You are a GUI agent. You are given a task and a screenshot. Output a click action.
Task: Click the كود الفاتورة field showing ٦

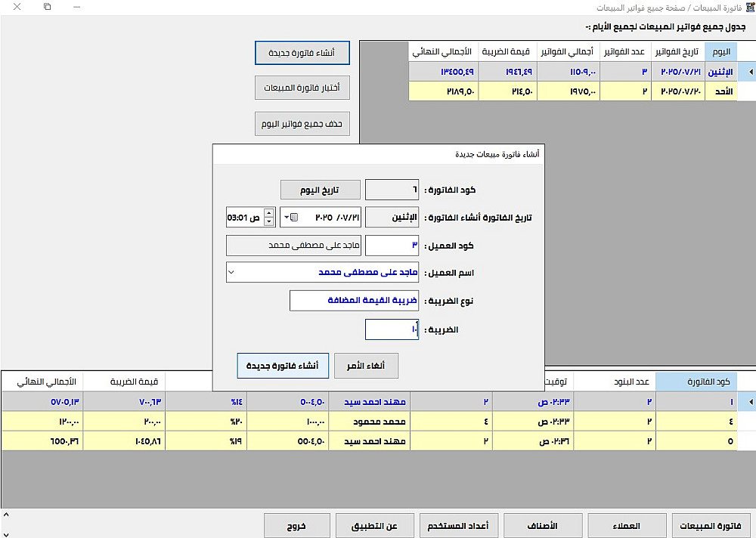coord(392,190)
